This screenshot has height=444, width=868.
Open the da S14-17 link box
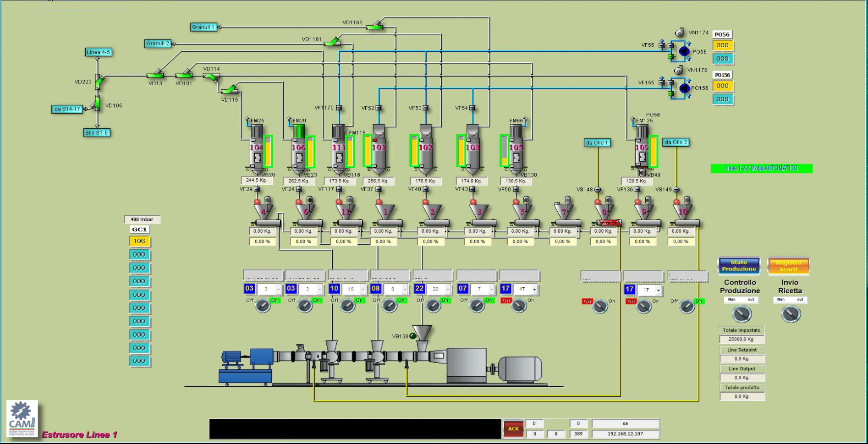67,109
